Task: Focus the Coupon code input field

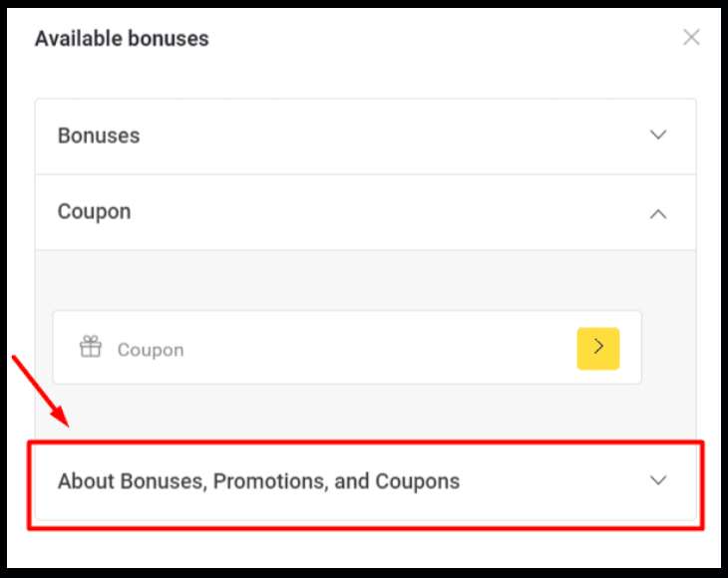Action: coord(339,349)
